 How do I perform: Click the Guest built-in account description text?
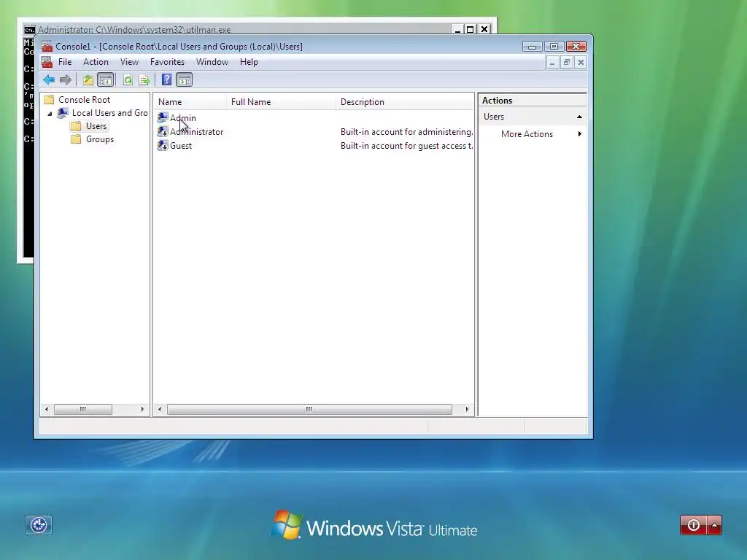coord(407,146)
